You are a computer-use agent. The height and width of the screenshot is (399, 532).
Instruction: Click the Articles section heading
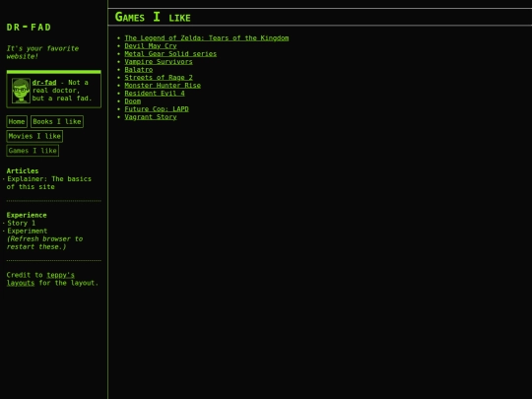pyautogui.click(x=23, y=171)
